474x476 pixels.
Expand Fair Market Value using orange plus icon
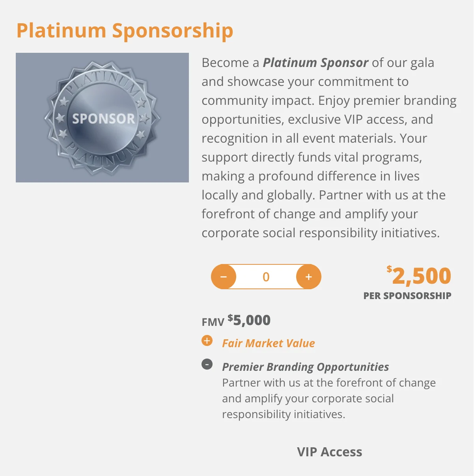(207, 340)
